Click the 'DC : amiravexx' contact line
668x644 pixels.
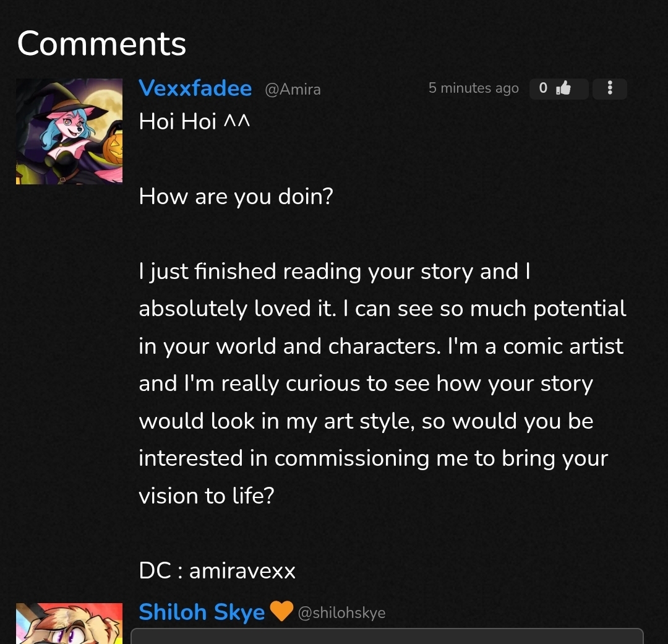[x=217, y=570]
